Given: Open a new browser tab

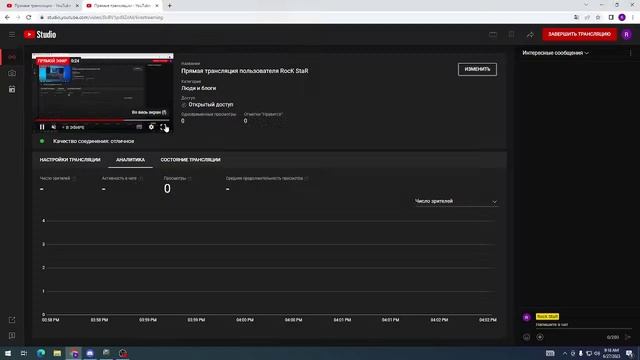Looking at the screenshot, I should (x=169, y=6).
